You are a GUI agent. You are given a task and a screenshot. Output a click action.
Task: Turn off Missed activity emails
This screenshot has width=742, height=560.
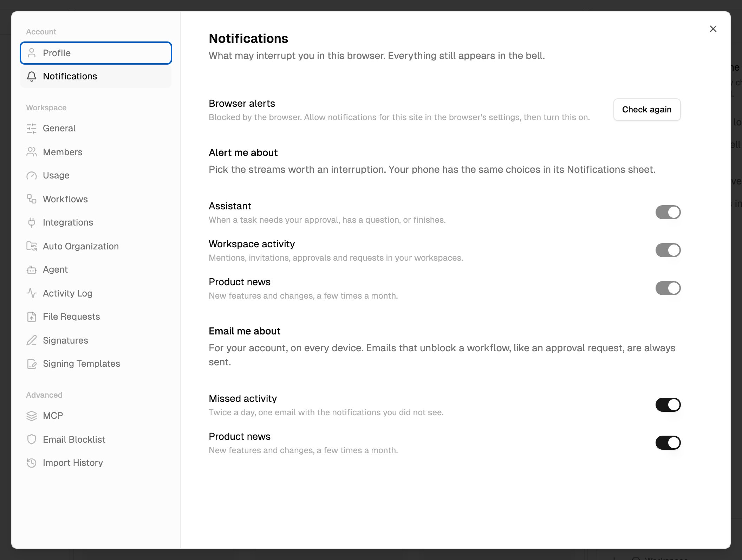[668, 405]
